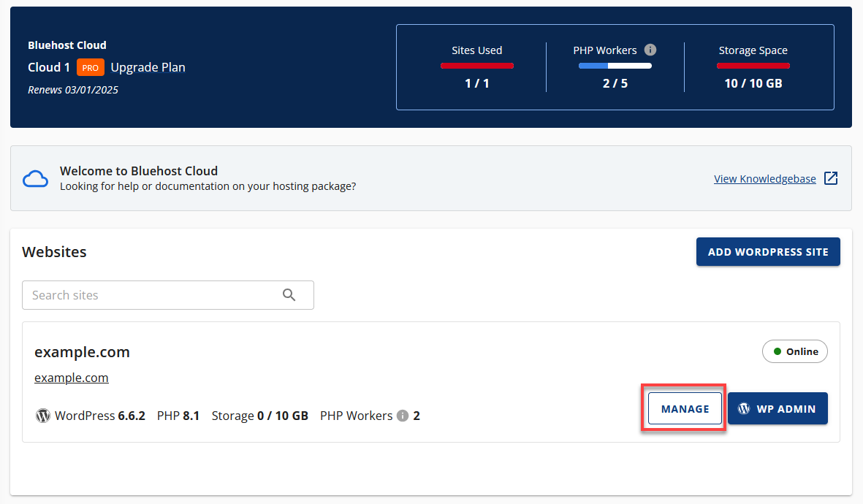Click the 'Websites' section heading

(x=54, y=251)
